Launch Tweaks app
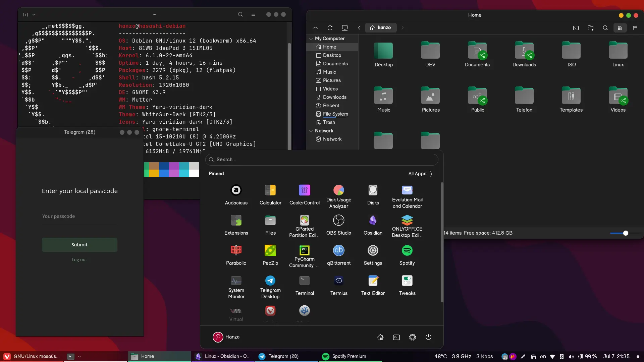This screenshot has width=644, height=362. [407, 285]
